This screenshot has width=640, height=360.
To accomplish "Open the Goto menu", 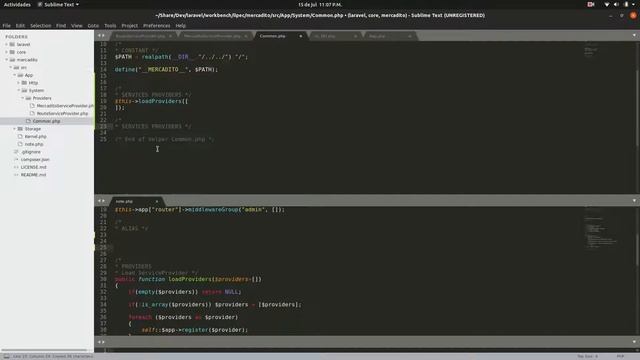I will tap(93, 25).
